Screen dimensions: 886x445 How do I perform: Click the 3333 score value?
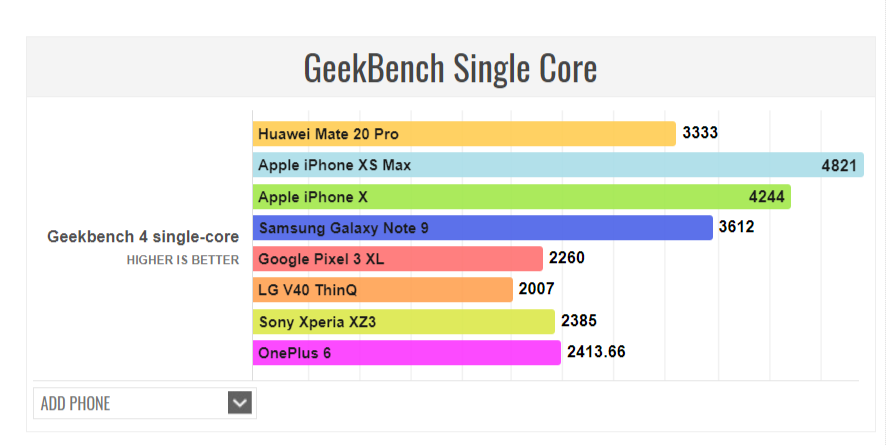click(x=700, y=133)
